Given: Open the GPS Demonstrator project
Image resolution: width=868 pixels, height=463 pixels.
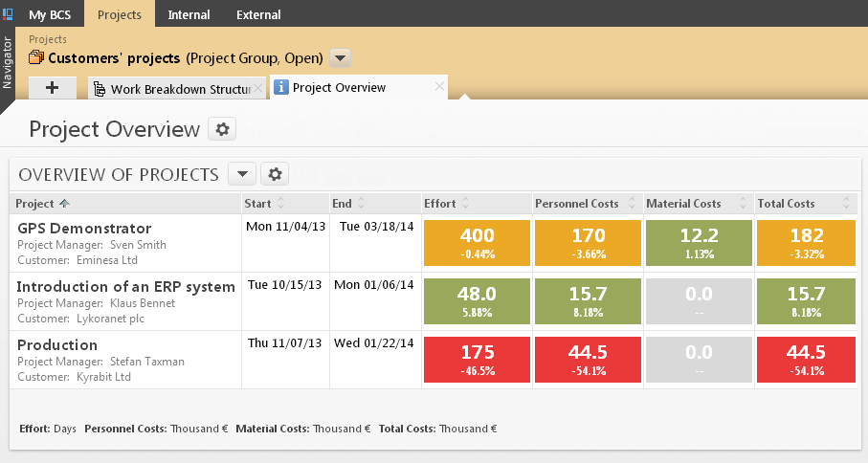Looking at the screenshot, I should (x=84, y=228).
